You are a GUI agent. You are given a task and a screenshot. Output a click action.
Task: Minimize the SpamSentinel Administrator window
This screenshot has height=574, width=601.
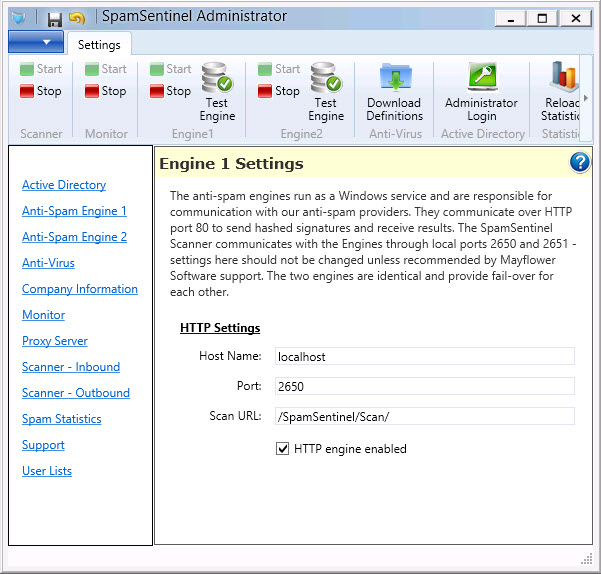click(511, 18)
